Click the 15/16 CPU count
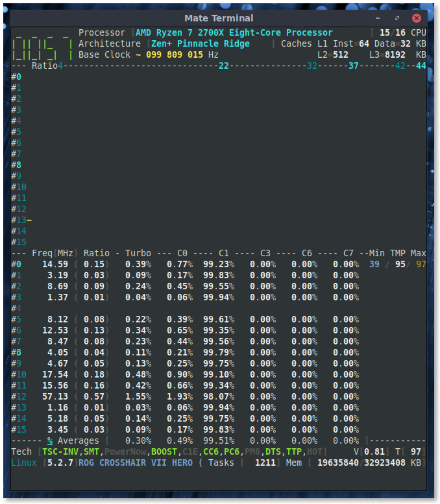The width and height of the screenshot is (440, 504). coord(403,33)
